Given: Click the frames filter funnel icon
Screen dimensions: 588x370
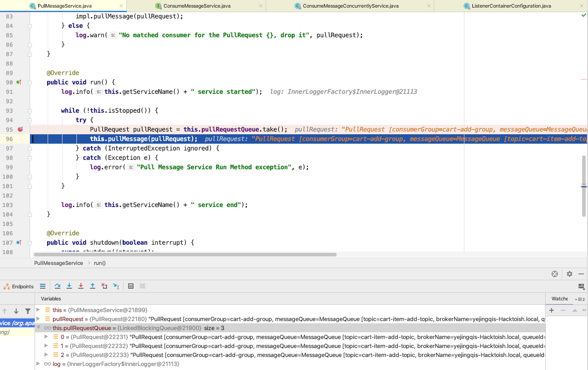Looking at the screenshot, I should [28, 311].
